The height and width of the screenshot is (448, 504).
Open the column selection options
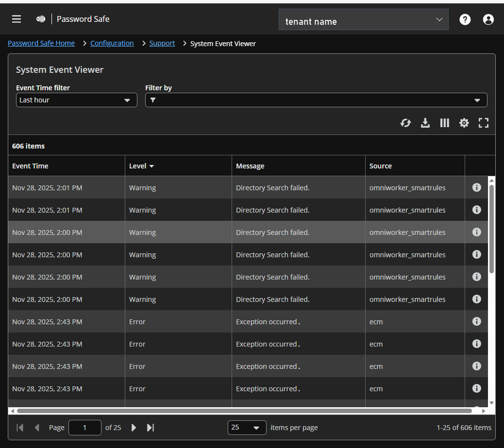(445, 123)
